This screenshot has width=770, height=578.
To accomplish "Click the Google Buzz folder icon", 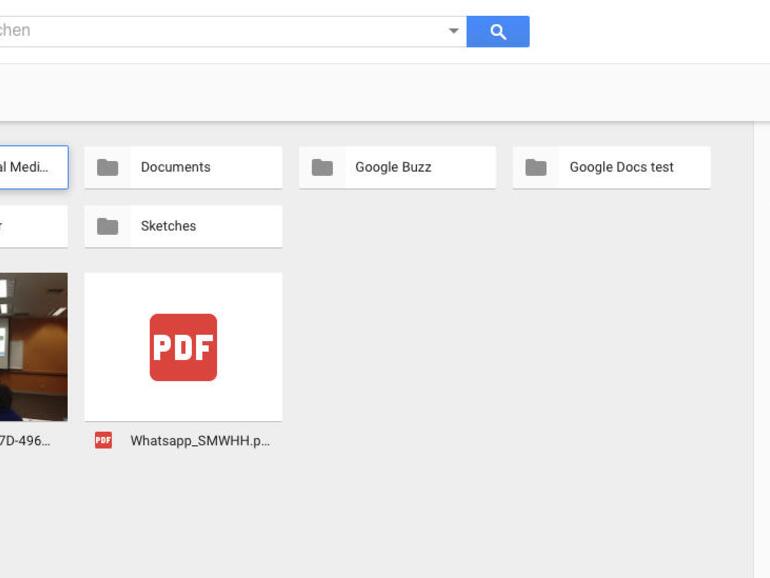I will click(322, 167).
